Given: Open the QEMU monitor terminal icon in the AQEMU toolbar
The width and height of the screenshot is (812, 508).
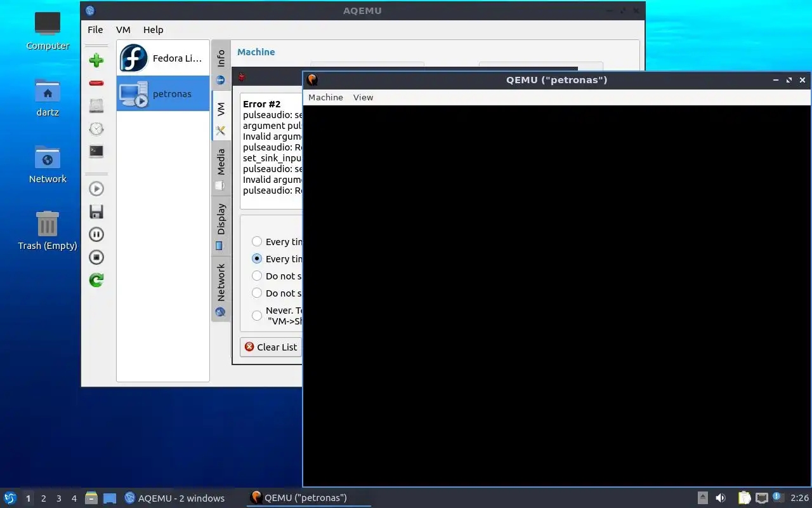Looking at the screenshot, I should 96,151.
